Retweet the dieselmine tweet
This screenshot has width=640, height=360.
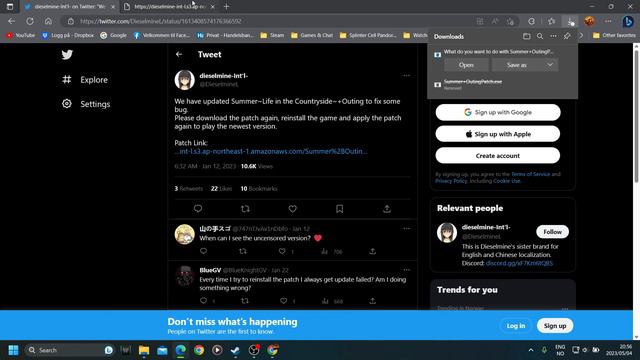point(245,209)
